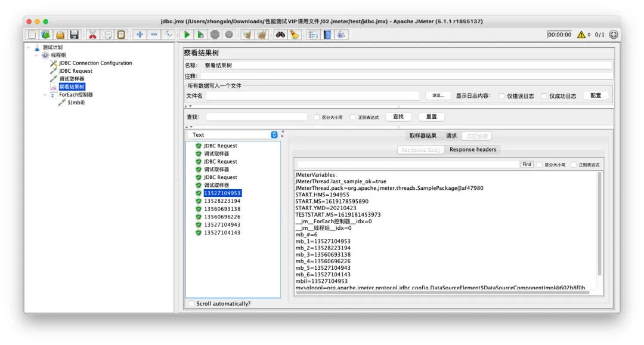Image resolution: width=644 pixels, height=345 pixels.
Task: Click the remote engine status icon at toolbar end
Action: [614, 35]
